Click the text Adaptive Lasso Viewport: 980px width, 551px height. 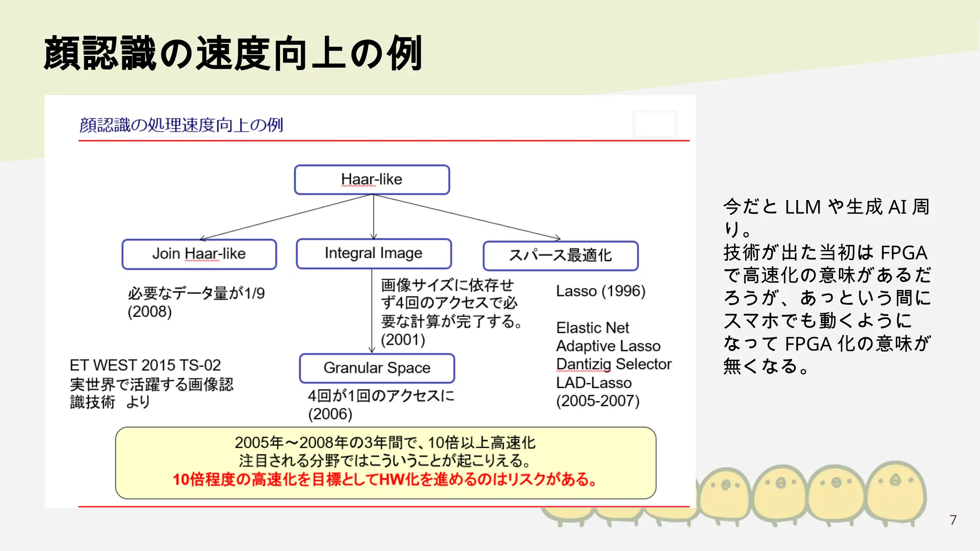(x=608, y=346)
